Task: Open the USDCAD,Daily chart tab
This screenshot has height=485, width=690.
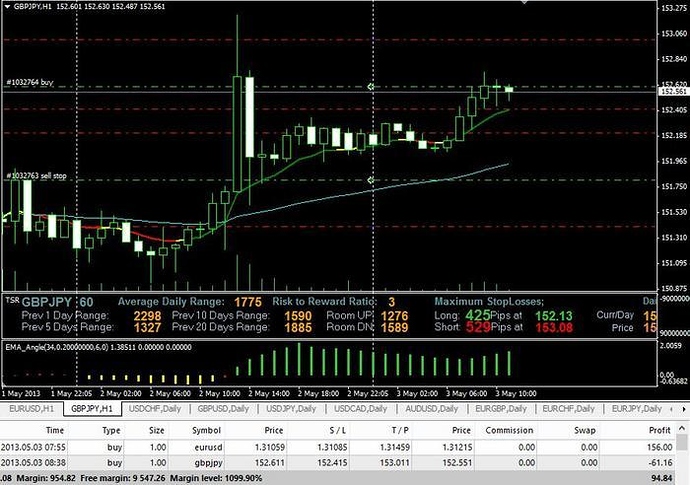Action: click(x=360, y=408)
